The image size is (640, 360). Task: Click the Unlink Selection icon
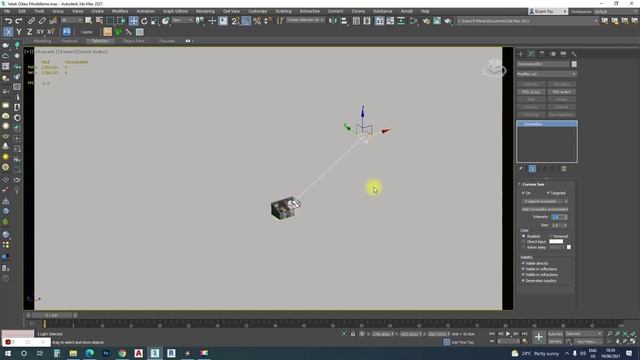coord(42,21)
